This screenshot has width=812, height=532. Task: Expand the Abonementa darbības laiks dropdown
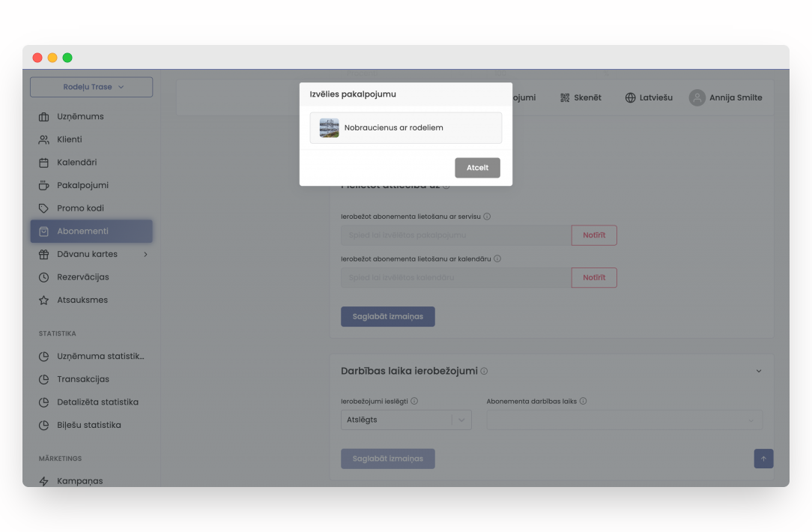pos(624,420)
